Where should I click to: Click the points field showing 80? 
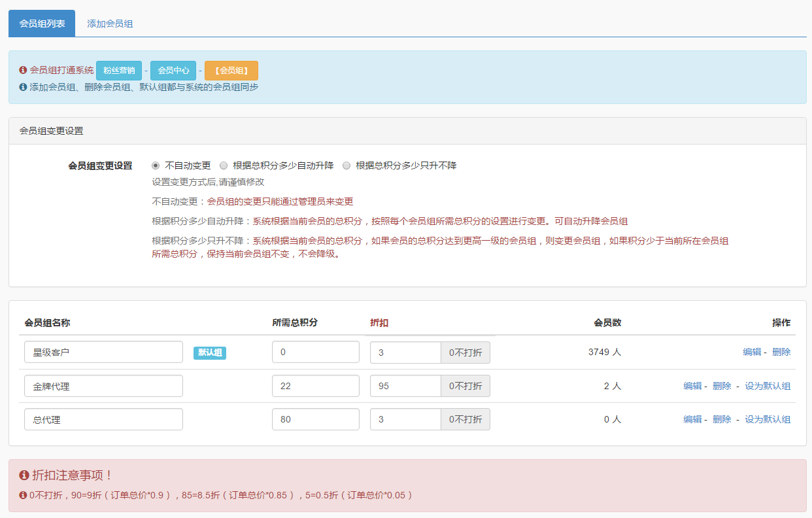tap(316, 419)
